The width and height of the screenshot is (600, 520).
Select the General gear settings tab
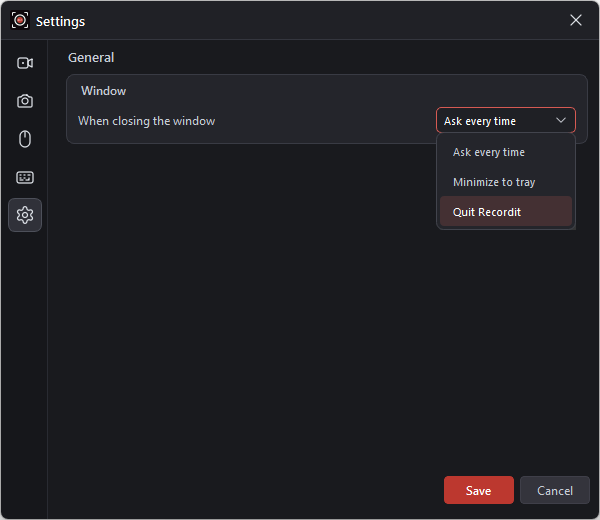(25, 215)
